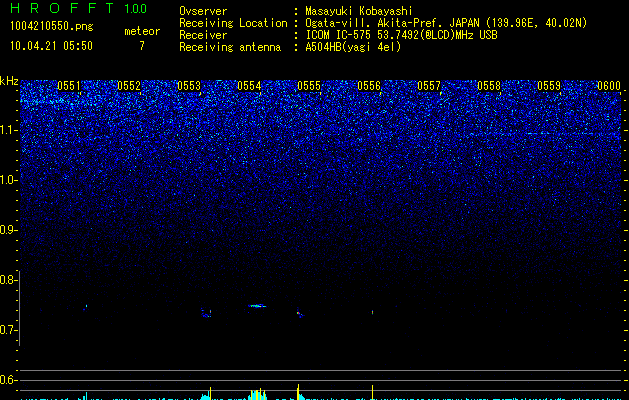This screenshot has width=629, height=400.
Task: Click the kHz axis unit label
Action: coord(9,81)
